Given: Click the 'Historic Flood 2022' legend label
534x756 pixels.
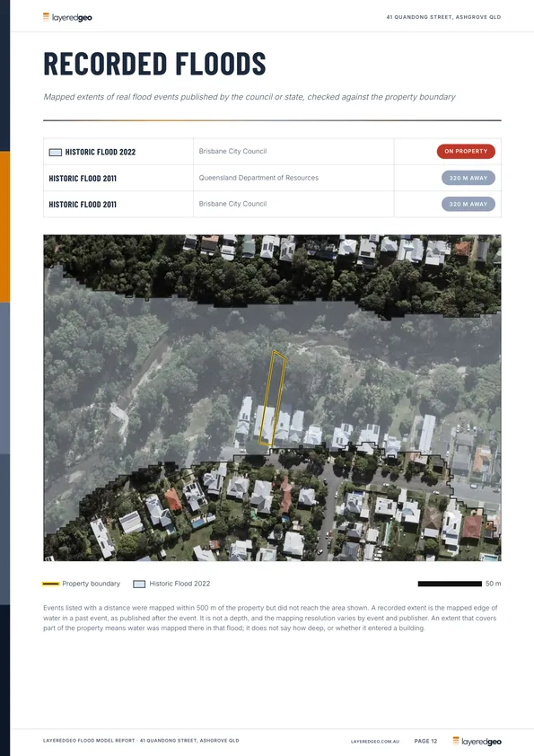Looking at the screenshot, I should [x=179, y=584].
